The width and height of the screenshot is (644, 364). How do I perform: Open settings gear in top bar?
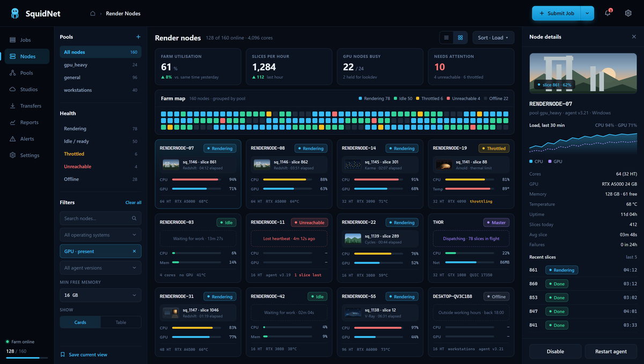(x=628, y=13)
